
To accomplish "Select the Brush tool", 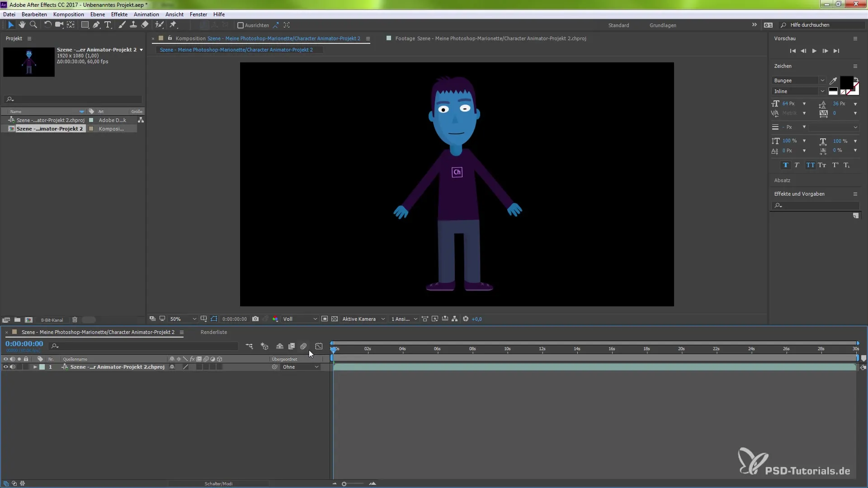I will (122, 25).
